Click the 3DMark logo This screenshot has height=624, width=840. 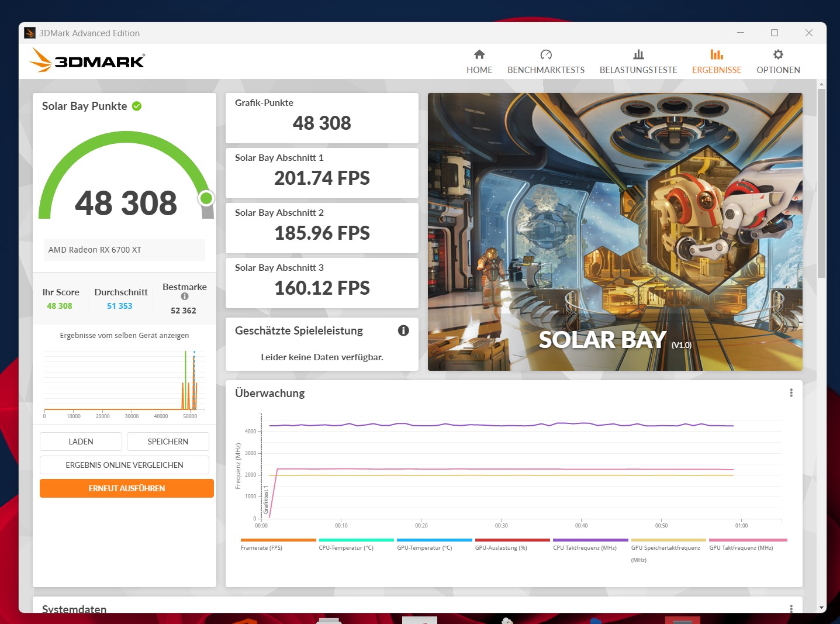[87, 60]
